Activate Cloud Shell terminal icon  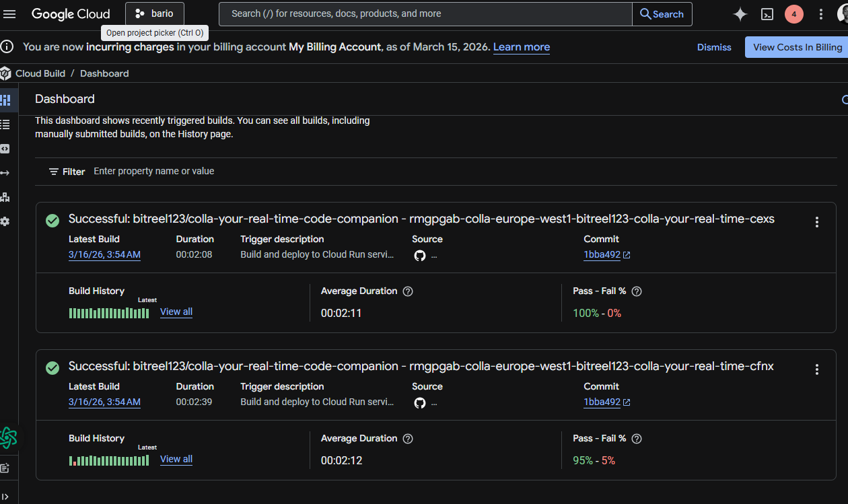point(767,14)
